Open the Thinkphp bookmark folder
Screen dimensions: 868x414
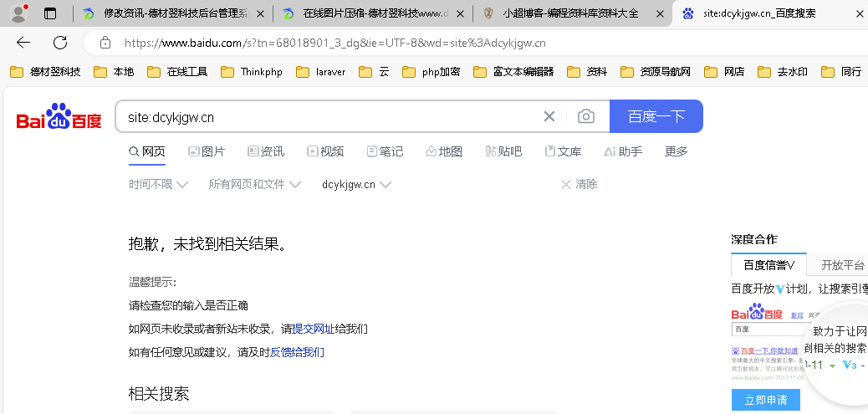click(x=252, y=71)
